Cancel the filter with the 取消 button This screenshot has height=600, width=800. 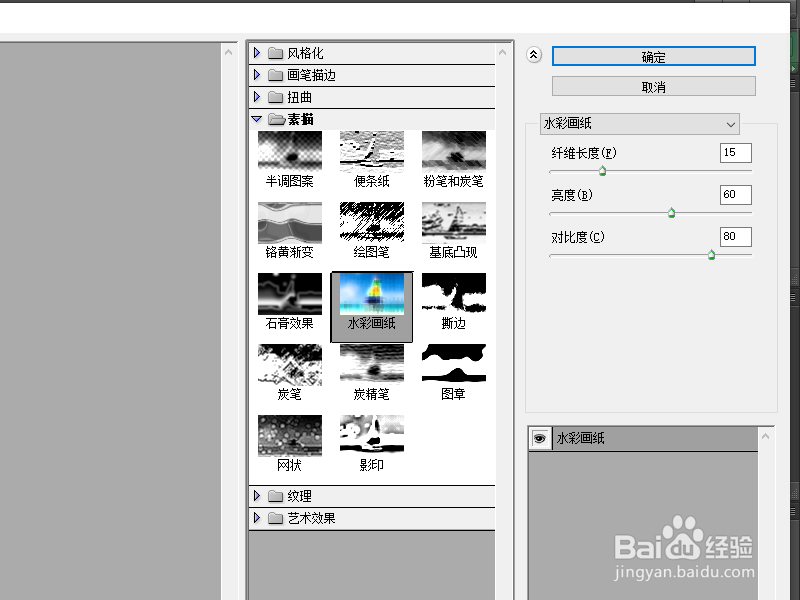(653, 86)
